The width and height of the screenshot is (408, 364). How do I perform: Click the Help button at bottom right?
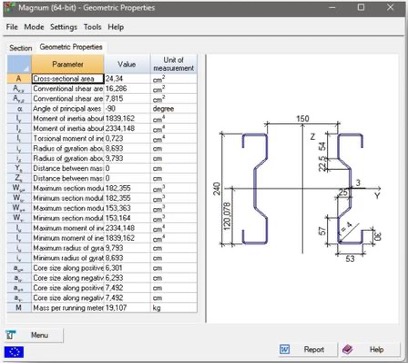[x=371, y=349]
